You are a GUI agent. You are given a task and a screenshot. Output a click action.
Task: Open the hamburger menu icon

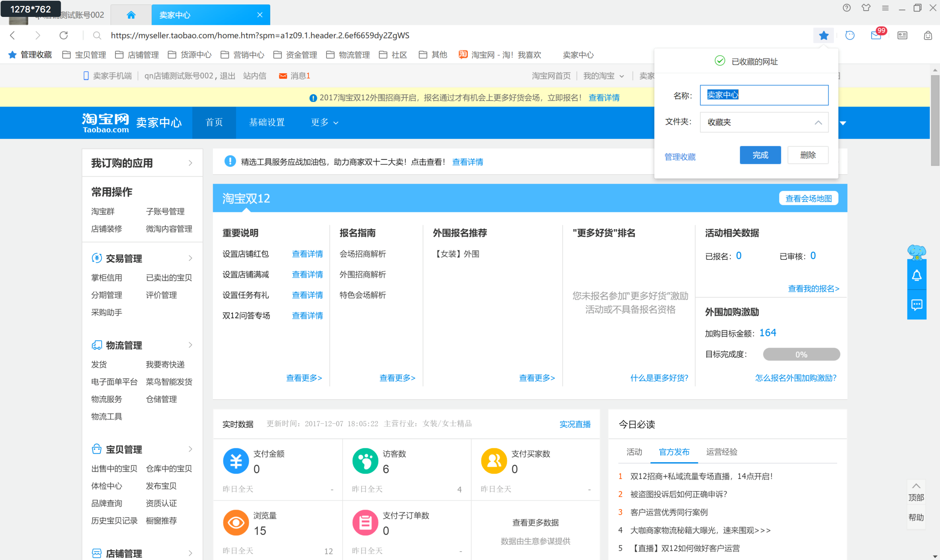pyautogui.click(x=885, y=8)
